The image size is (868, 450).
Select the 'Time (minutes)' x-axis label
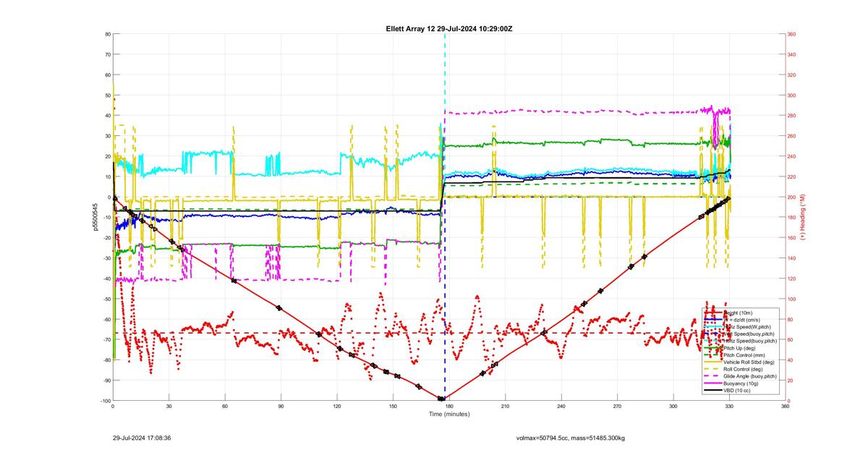pyautogui.click(x=449, y=414)
